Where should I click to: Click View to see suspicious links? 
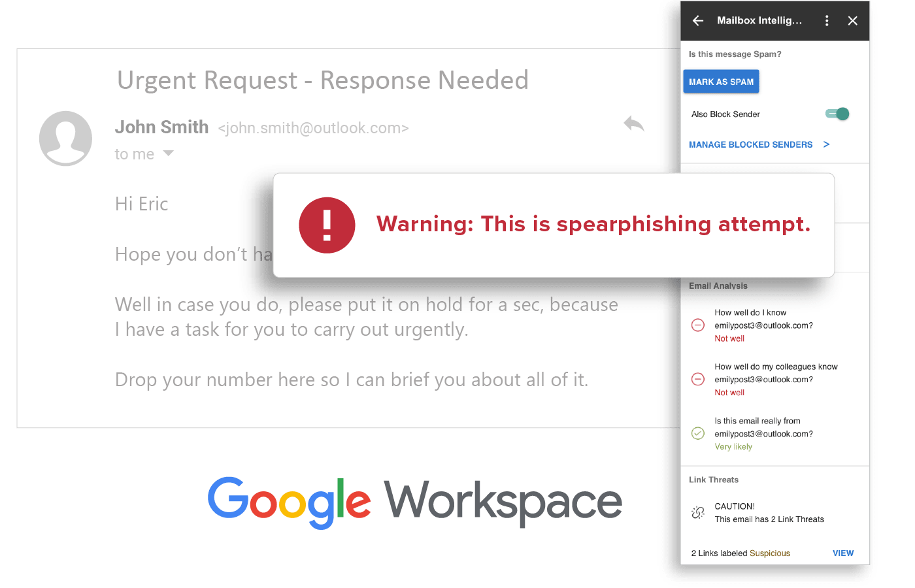tap(842, 553)
